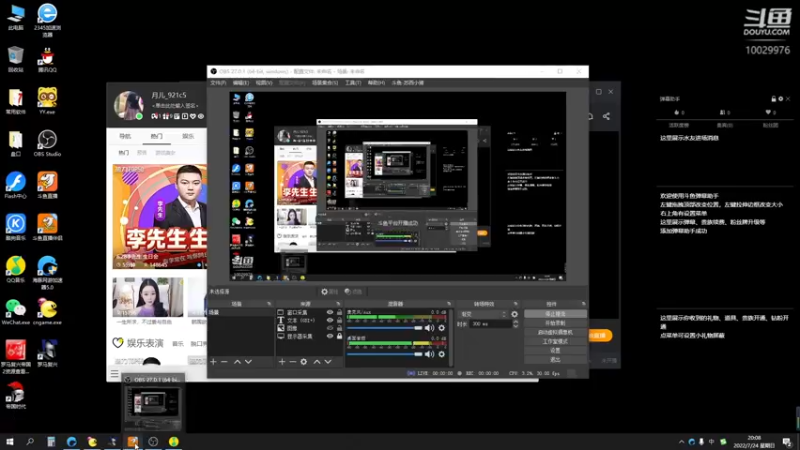
Task: Click share icon in Douyu window
Action: coord(606,116)
